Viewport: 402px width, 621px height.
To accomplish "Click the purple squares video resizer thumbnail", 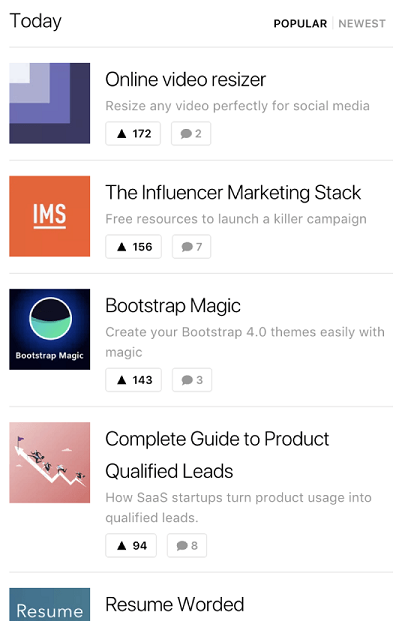I will 50,103.
